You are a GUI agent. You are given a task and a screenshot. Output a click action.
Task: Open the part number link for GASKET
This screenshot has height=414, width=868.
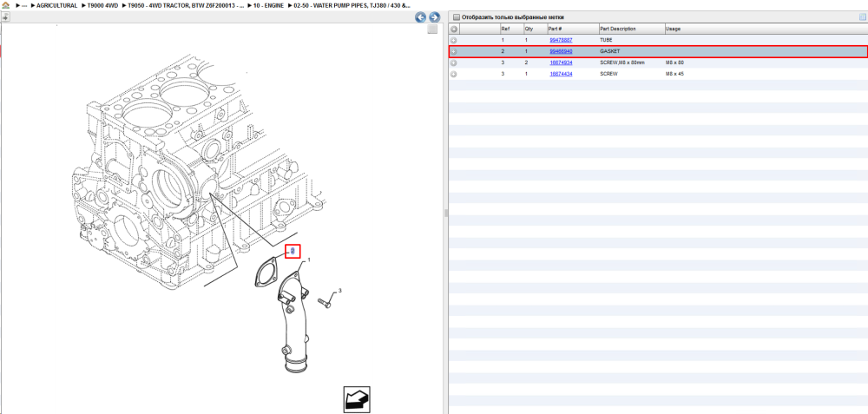[x=561, y=51]
